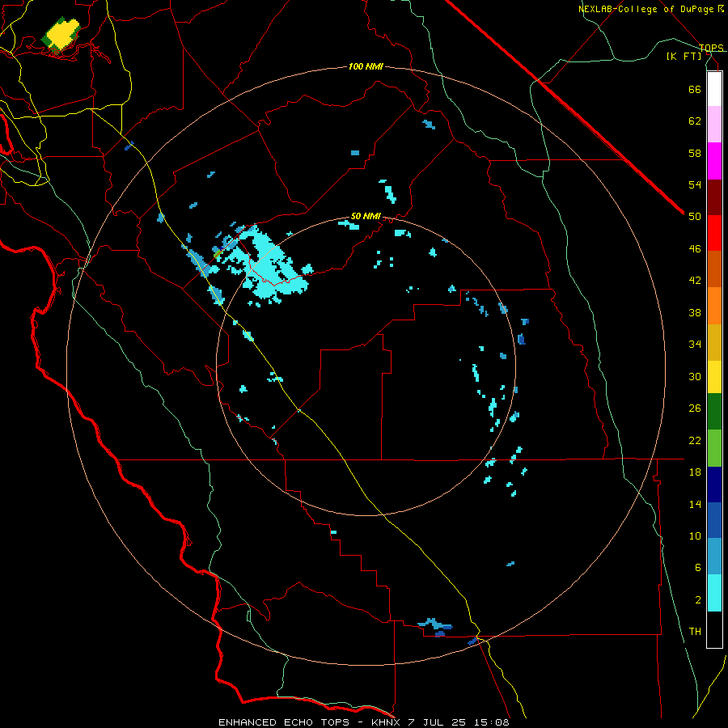Image resolution: width=728 pixels, height=728 pixels.
Task: Click the 46 legend value
Action: pos(695,249)
